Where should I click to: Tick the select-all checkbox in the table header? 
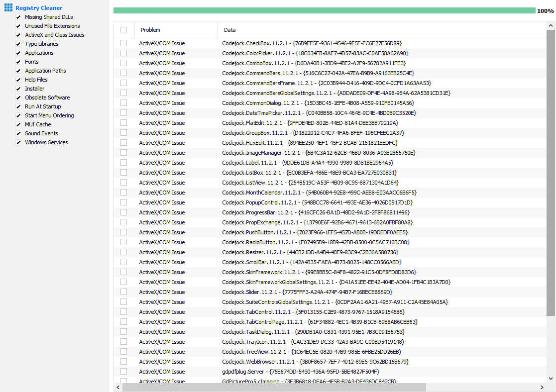pyautogui.click(x=124, y=30)
